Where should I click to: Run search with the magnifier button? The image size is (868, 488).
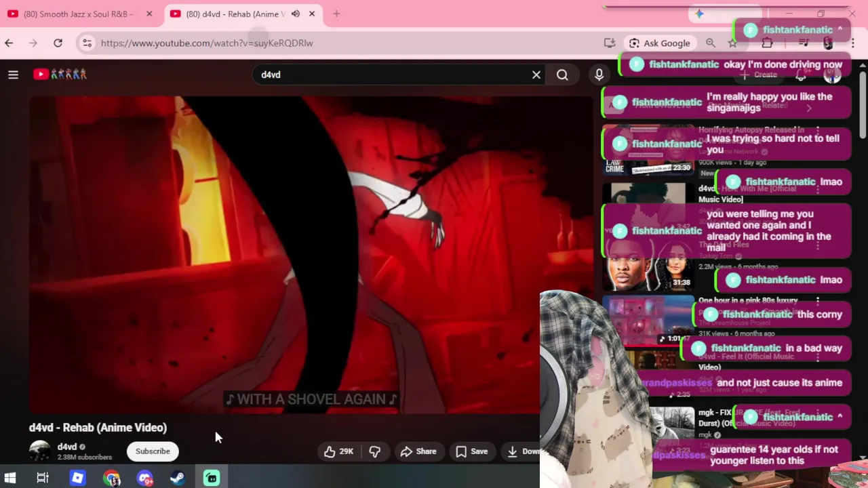[562, 75]
